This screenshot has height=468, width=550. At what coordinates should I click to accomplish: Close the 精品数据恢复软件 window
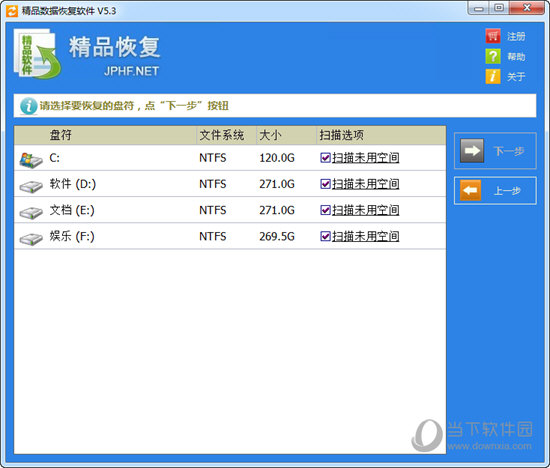point(527,8)
